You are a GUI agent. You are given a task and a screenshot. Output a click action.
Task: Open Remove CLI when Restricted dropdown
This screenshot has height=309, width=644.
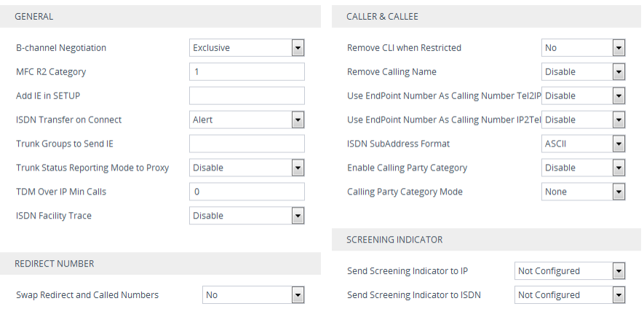click(584, 48)
